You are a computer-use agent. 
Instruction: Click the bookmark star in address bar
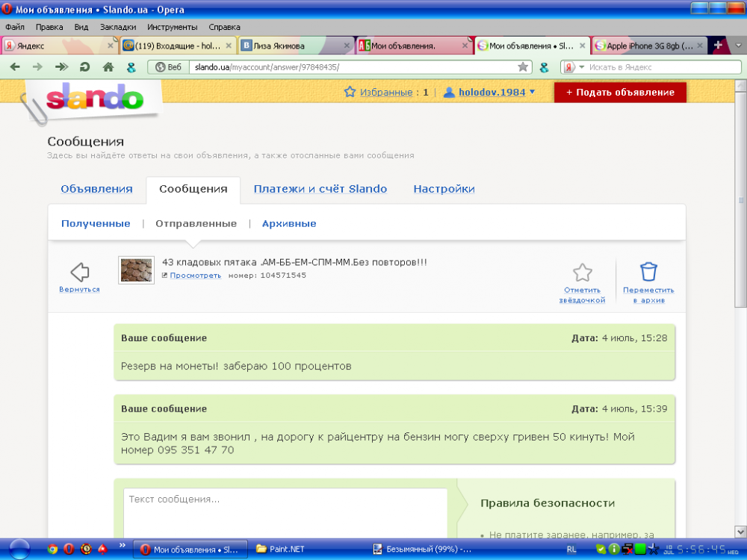523,67
